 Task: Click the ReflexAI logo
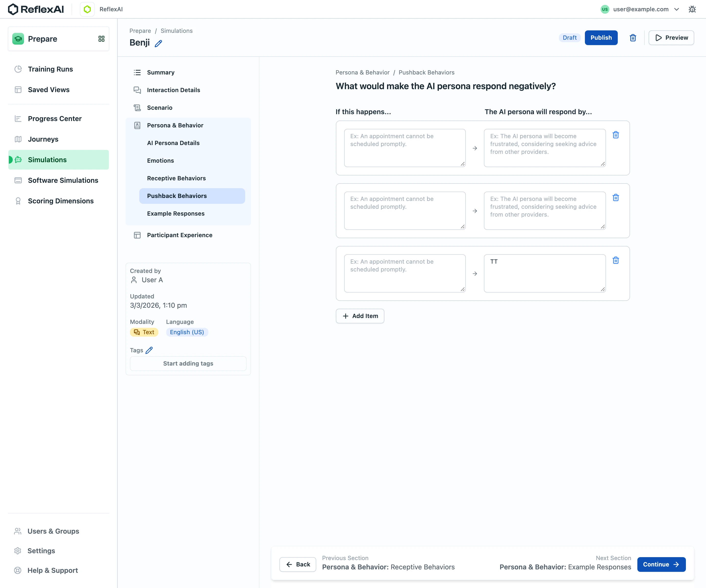pos(36,9)
